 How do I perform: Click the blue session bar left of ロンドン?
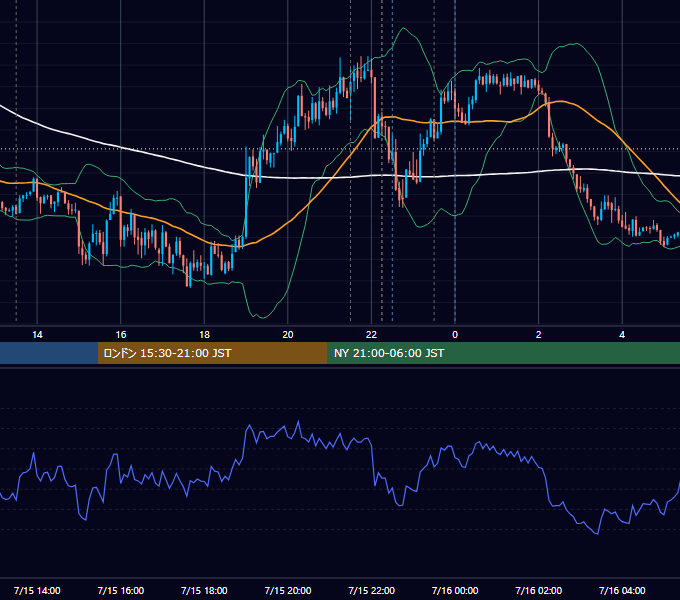point(49,353)
